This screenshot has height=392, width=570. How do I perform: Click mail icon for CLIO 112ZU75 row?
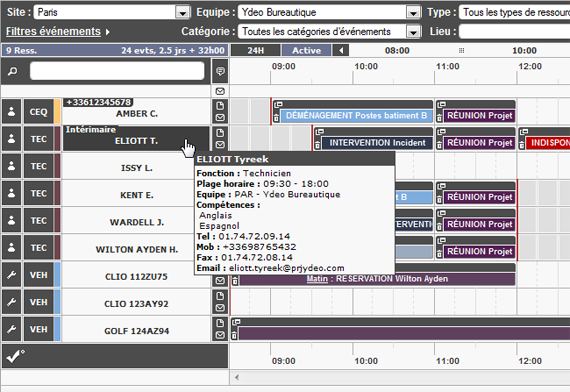220,281
